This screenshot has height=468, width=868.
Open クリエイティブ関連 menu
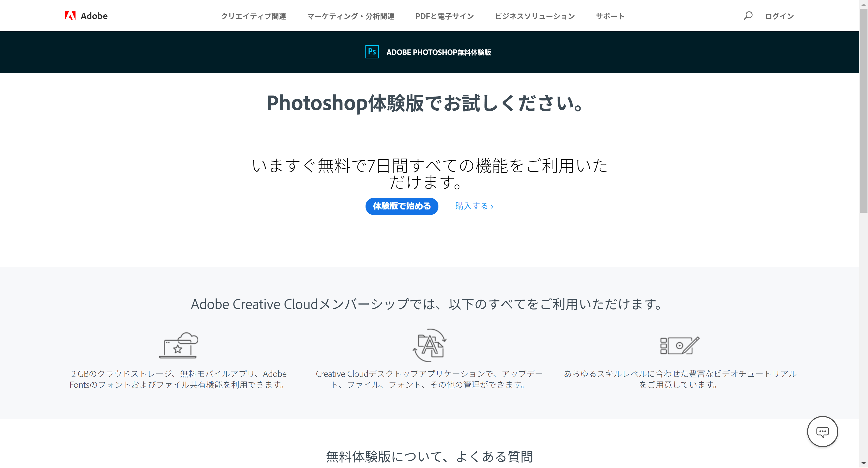(253, 16)
